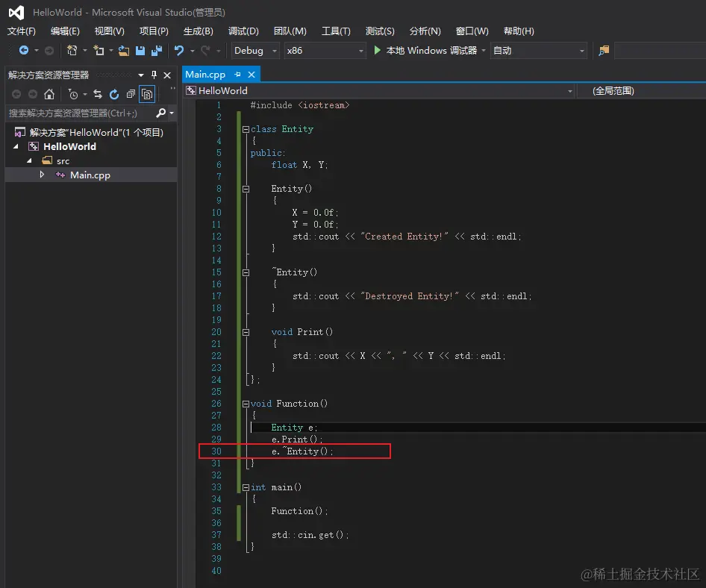Collapse the void Print() outline box

pos(246,332)
